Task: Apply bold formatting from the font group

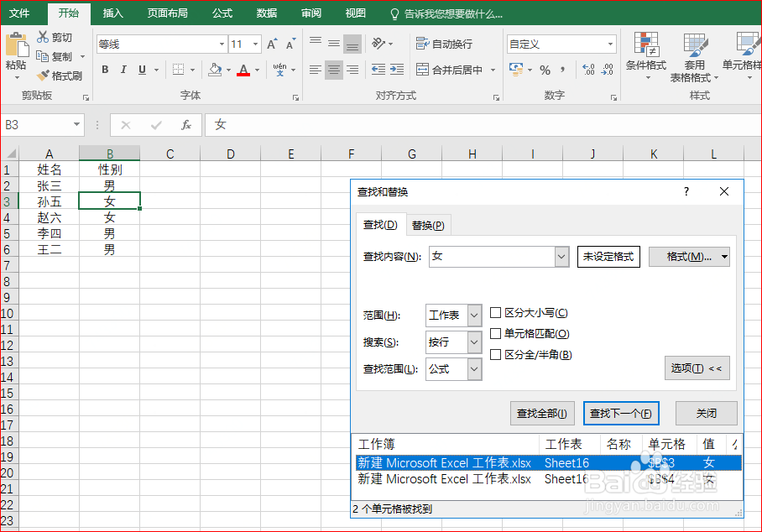Action: (x=104, y=70)
